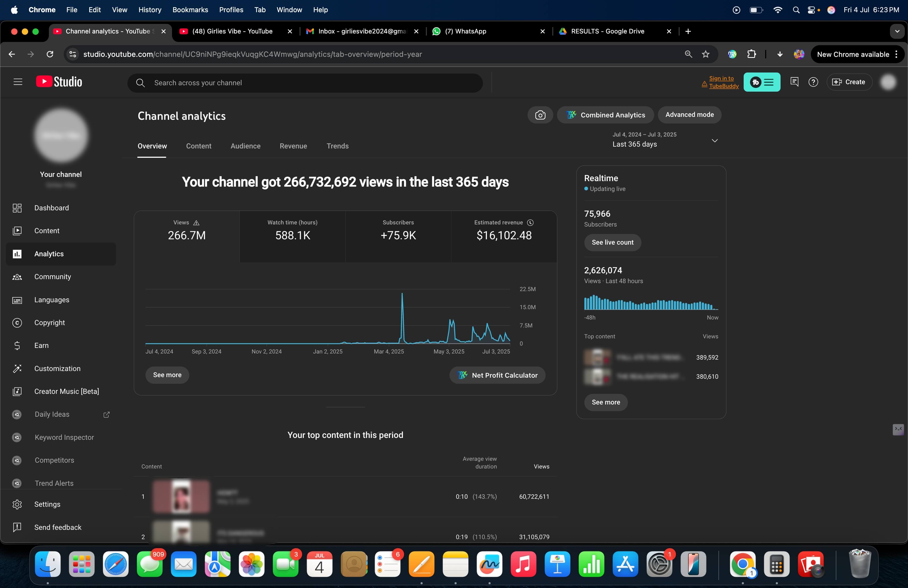908x588 pixels.
Task: Focus the Search across your channel field
Action: [305, 83]
